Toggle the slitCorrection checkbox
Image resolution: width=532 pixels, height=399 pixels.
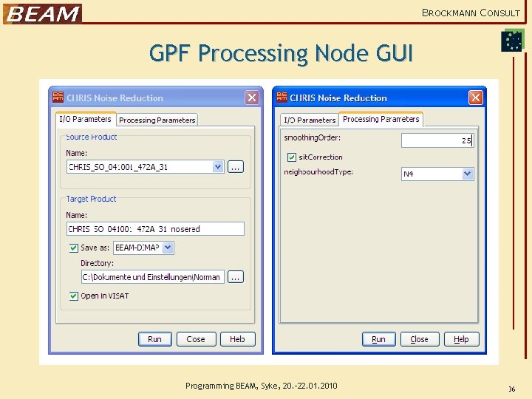point(291,157)
